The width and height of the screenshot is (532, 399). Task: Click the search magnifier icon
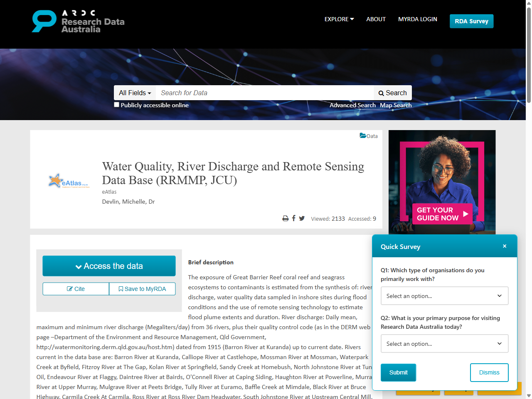381,93
